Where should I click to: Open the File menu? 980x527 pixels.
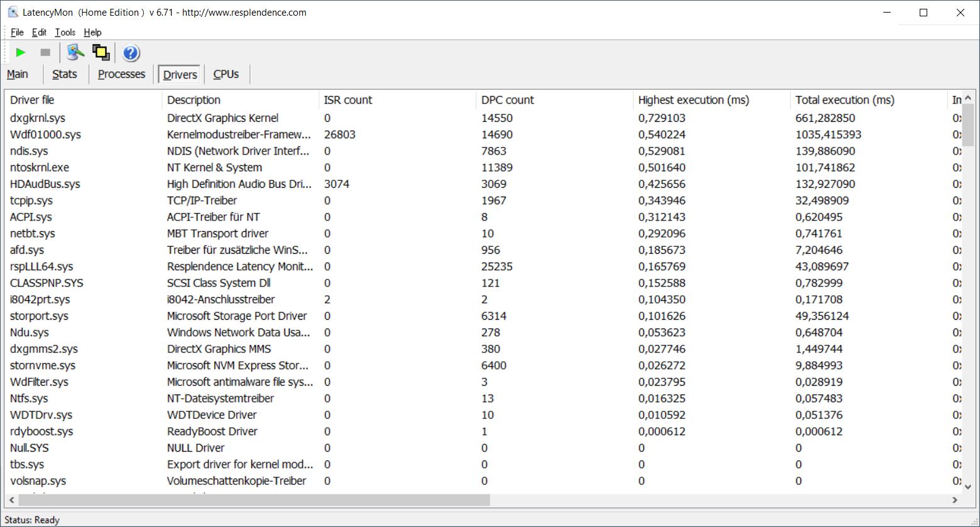17,32
